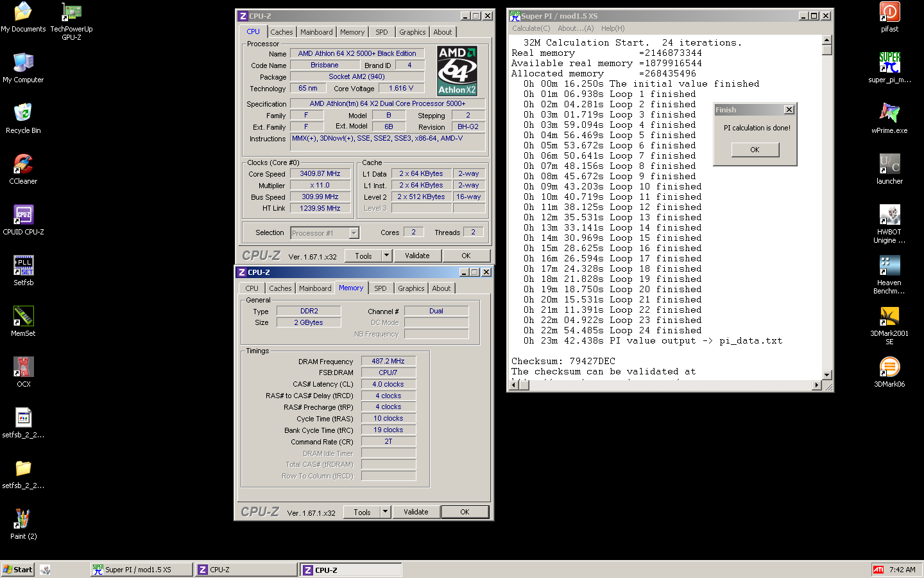Open the Recycle Bin icon
Image resolution: width=924 pixels, height=578 pixels.
(x=23, y=119)
